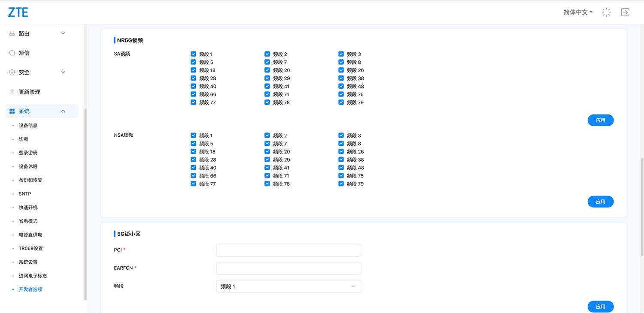This screenshot has height=313, width=644.
Task: Uncheck NSA锁频 频段 40
Action: 193,168
